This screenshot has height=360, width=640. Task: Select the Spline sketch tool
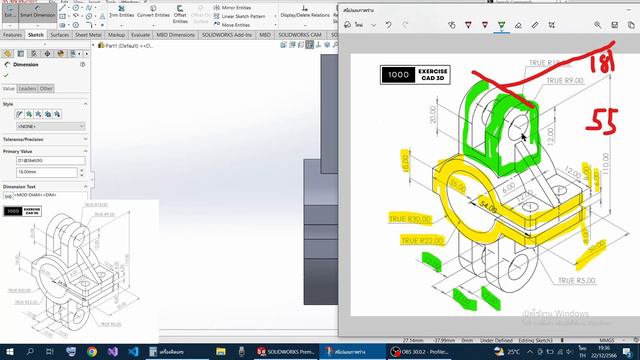tap(89, 8)
